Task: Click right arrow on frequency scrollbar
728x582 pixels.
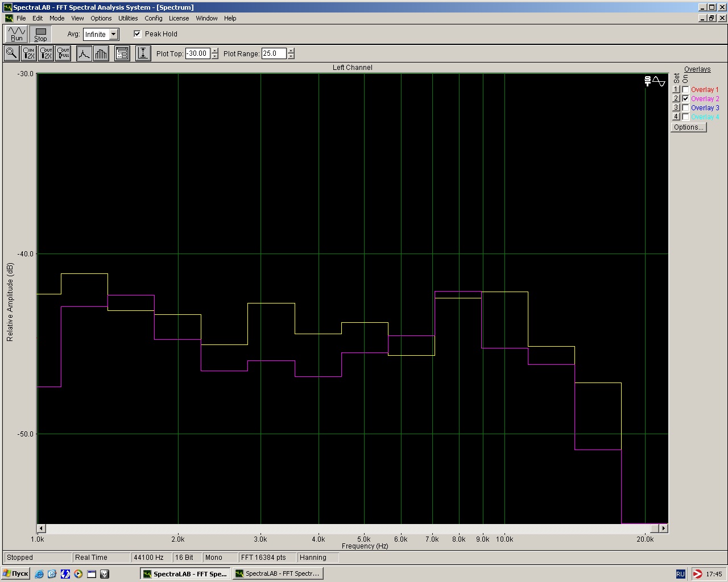Action: coord(664,529)
